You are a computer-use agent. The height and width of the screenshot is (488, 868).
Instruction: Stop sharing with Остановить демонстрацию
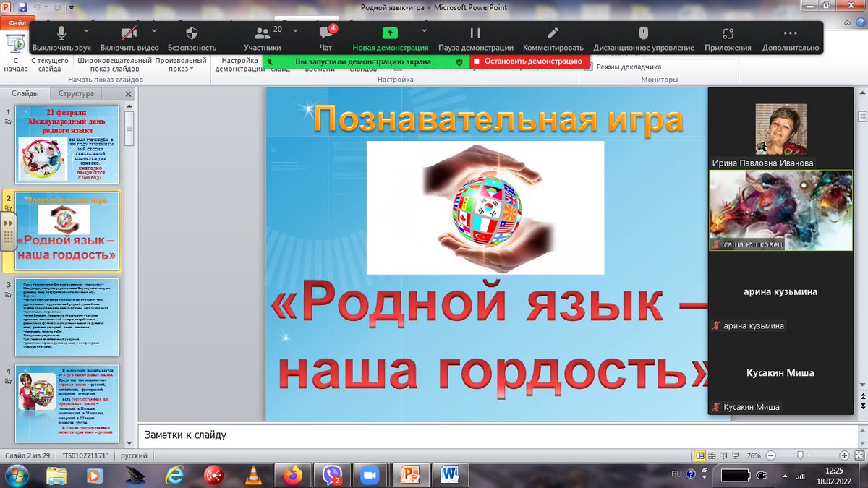pos(529,61)
